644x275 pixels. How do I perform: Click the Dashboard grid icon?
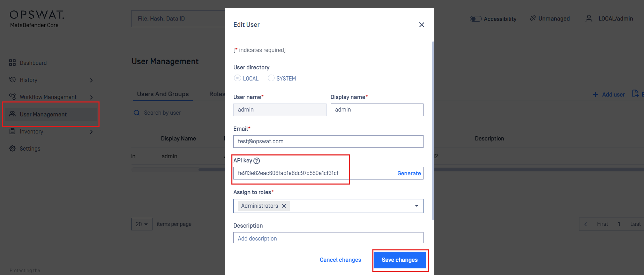click(x=13, y=63)
